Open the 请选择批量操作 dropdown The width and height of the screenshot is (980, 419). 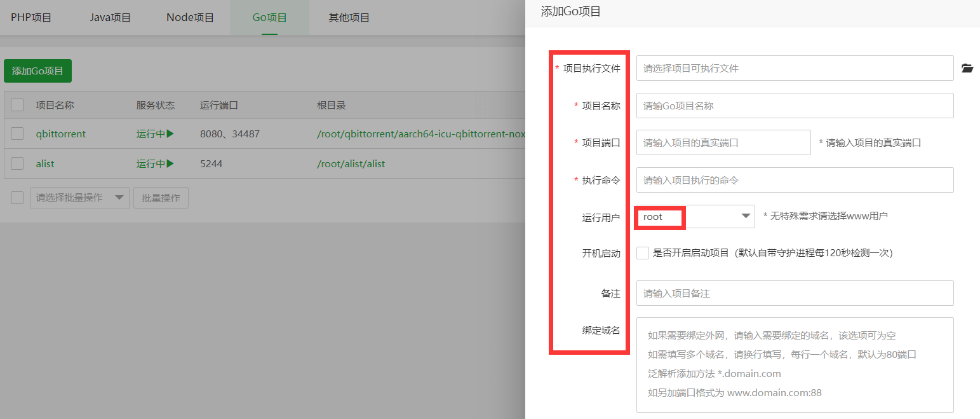pyautogui.click(x=79, y=197)
